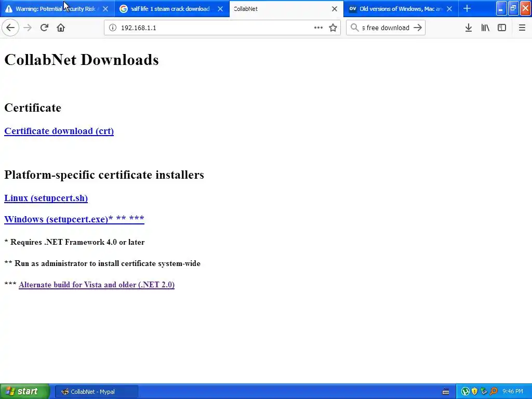Viewport: 532px width, 399px height.
Task: Open the downloads panel
Action: coord(469,28)
